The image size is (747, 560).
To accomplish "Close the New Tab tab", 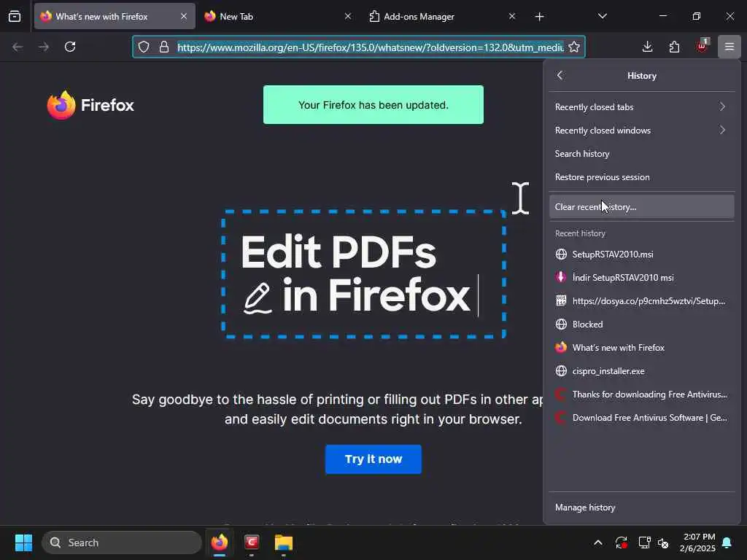I will pos(348,16).
